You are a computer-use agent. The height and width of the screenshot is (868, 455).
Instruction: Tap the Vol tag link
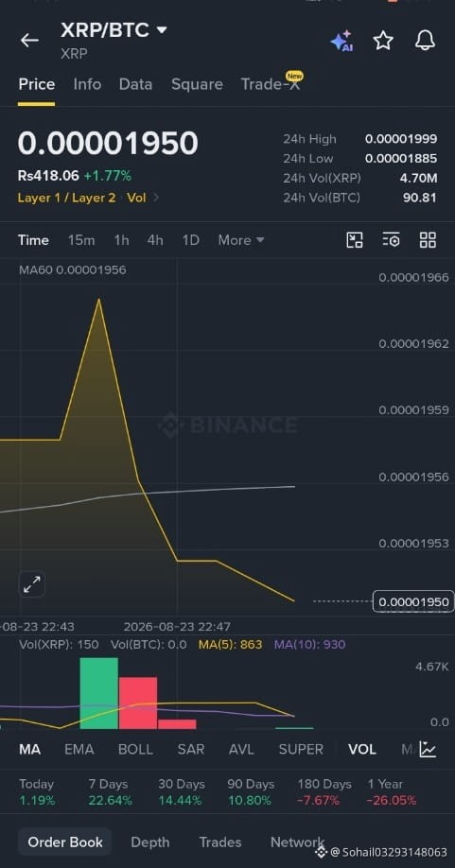coord(137,198)
